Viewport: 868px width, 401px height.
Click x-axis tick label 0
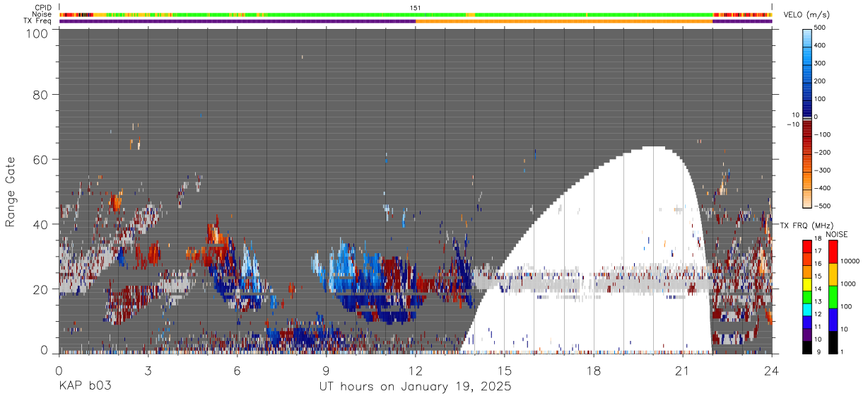(x=59, y=370)
